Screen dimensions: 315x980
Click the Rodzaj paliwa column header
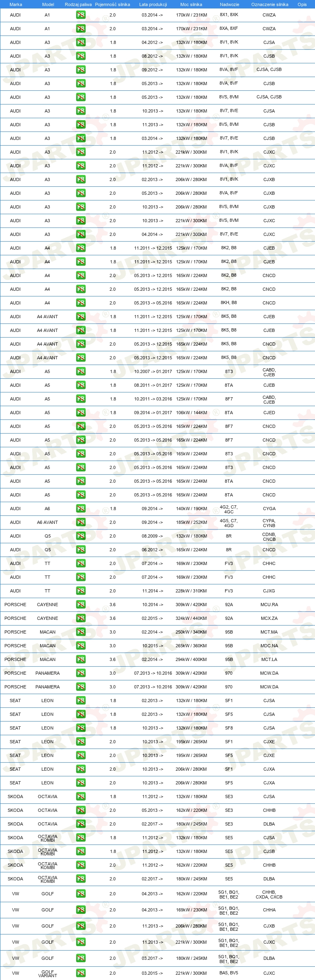78,4
